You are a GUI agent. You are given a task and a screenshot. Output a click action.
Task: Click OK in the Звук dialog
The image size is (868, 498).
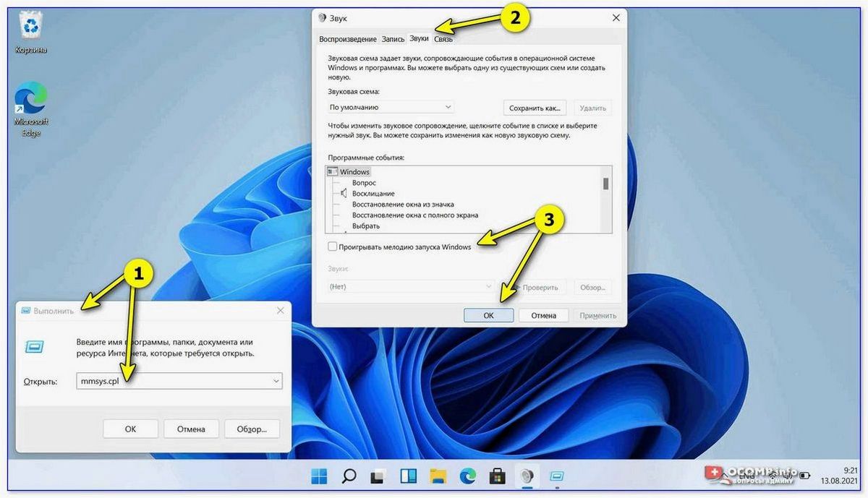tap(488, 315)
